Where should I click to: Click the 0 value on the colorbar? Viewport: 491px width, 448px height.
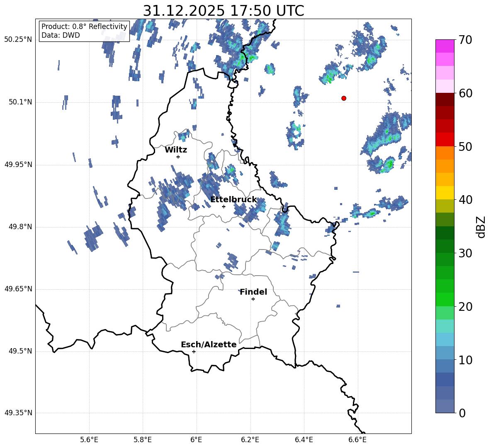point(462,413)
